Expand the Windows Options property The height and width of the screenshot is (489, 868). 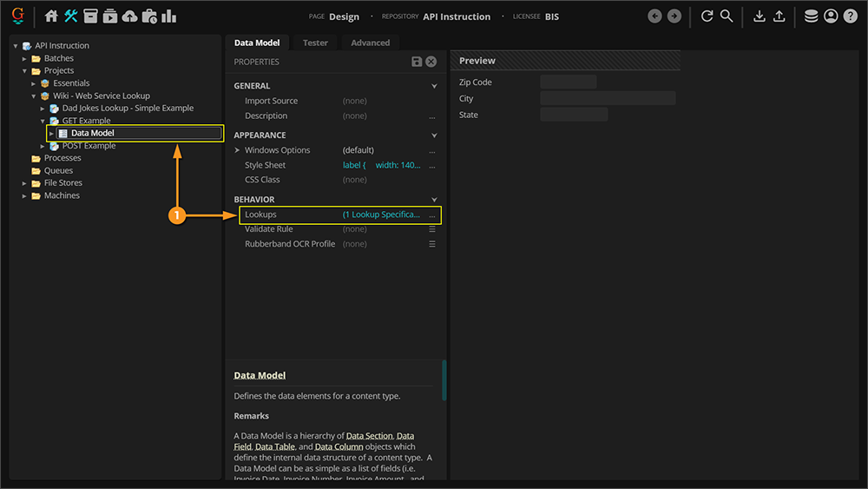(237, 150)
